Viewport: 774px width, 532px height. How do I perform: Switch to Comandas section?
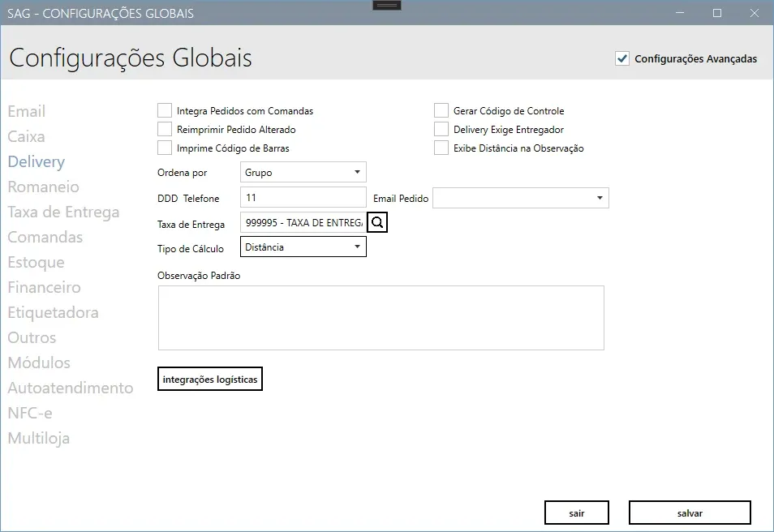tap(45, 237)
